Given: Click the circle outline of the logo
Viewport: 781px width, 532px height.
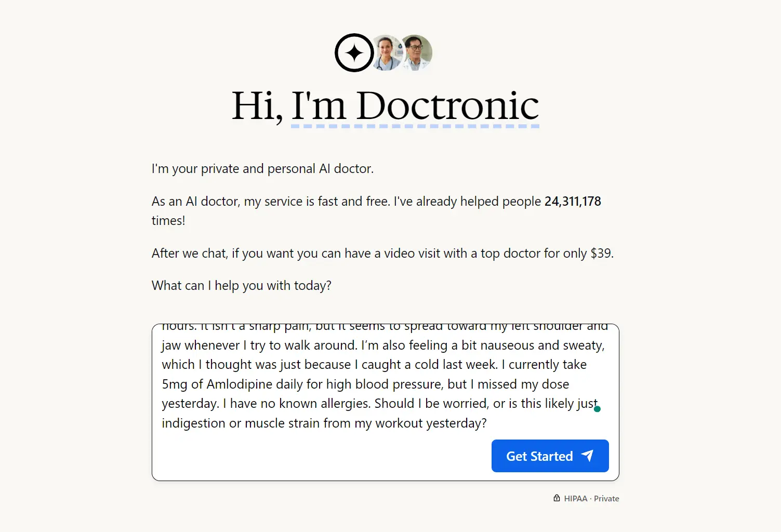Looking at the screenshot, I should click(x=354, y=35).
